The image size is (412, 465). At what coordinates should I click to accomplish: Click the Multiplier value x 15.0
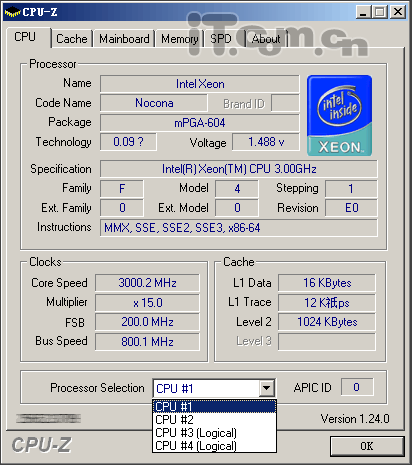(x=147, y=302)
